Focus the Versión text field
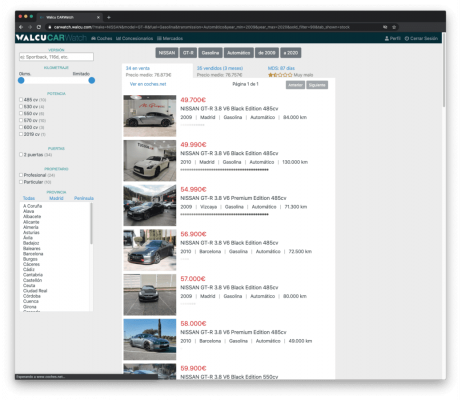Image resolution: width=461 pixels, height=400 pixels. click(56, 57)
